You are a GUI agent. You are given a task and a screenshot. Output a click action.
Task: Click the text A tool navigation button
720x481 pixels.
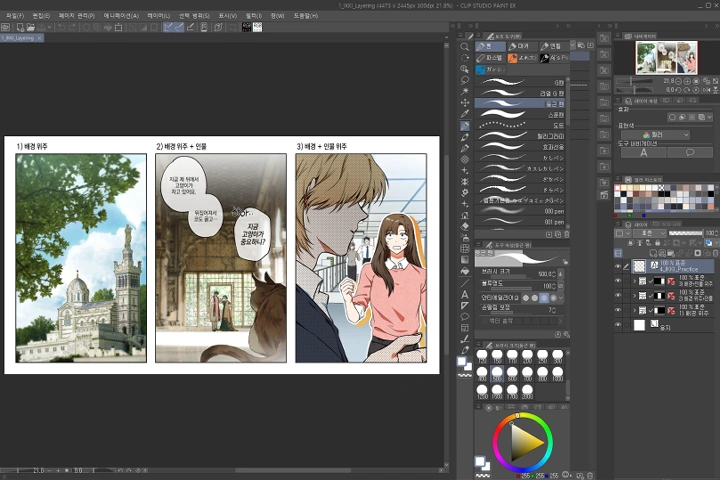[644, 153]
